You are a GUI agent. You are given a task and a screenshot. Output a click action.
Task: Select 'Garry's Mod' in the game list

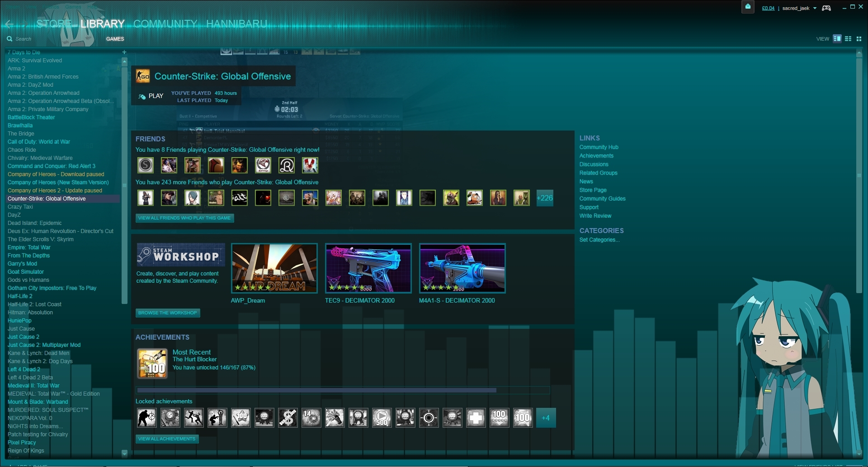22,264
